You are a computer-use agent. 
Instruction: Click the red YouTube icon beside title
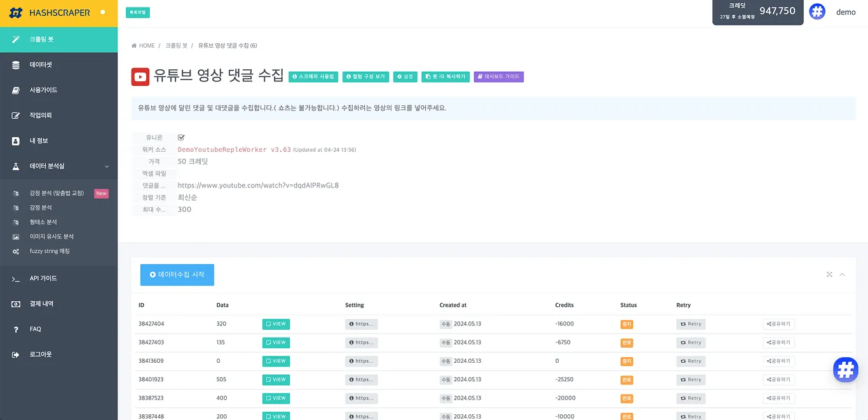pos(140,77)
